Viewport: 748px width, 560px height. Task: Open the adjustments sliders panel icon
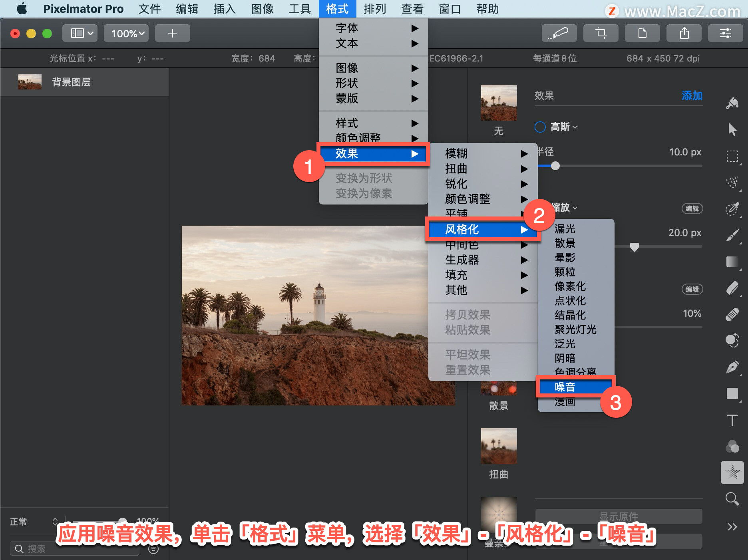pyautogui.click(x=725, y=33)
